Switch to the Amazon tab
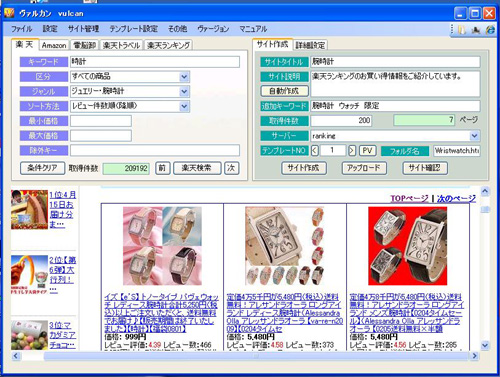The height and width of the screenshot is (377, 500). pos(54,45)
